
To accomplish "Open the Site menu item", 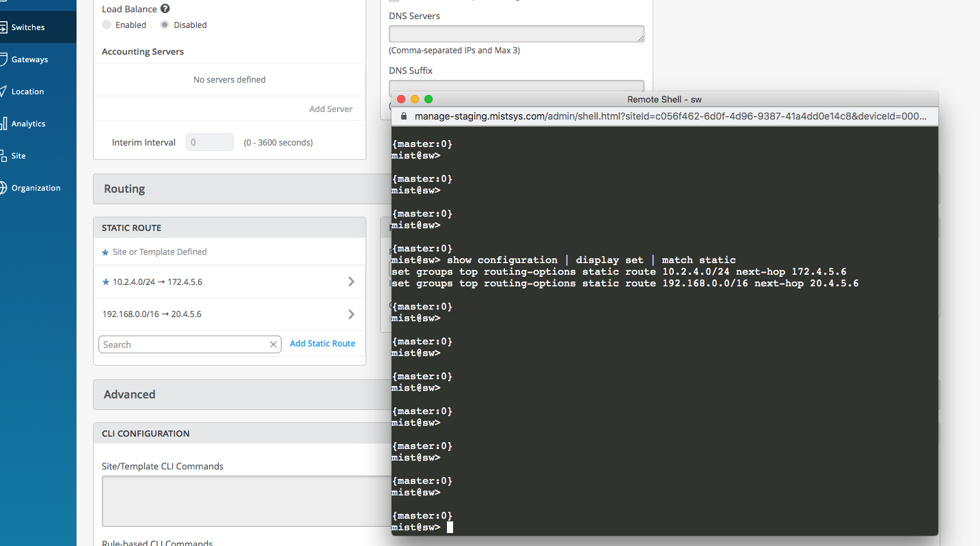I will [18, 156].
